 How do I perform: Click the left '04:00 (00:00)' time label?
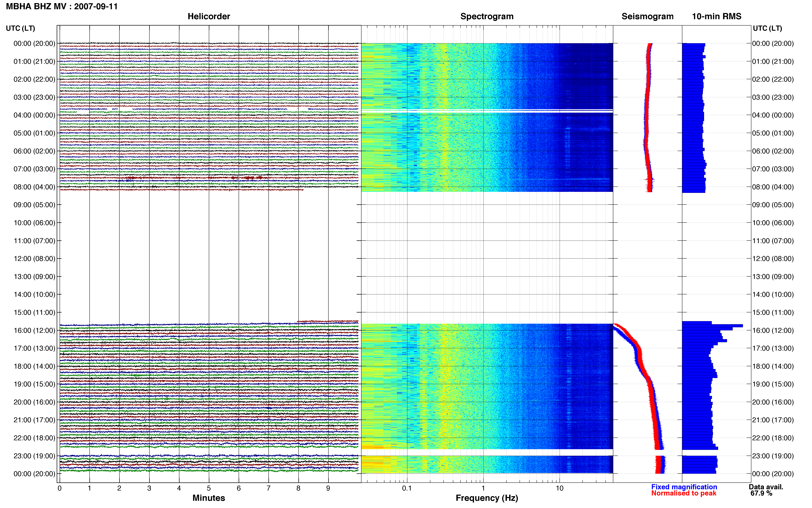[34, 115]
